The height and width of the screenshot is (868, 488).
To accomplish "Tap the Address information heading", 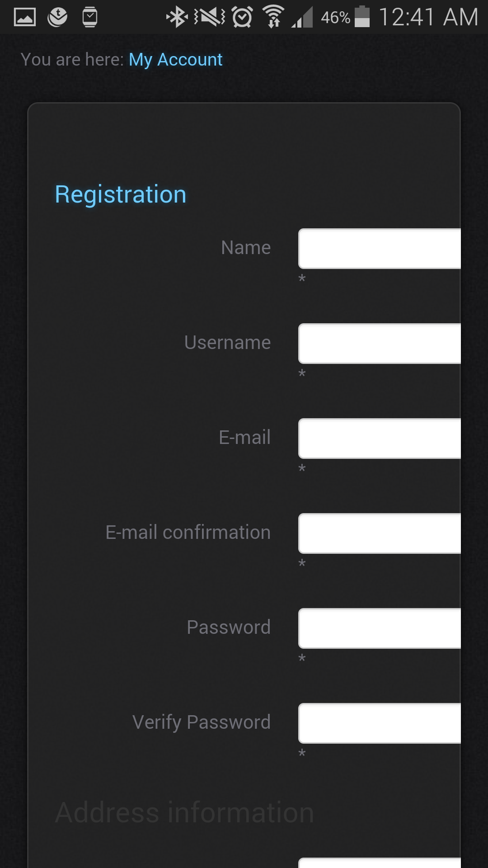I will (184, 812).
